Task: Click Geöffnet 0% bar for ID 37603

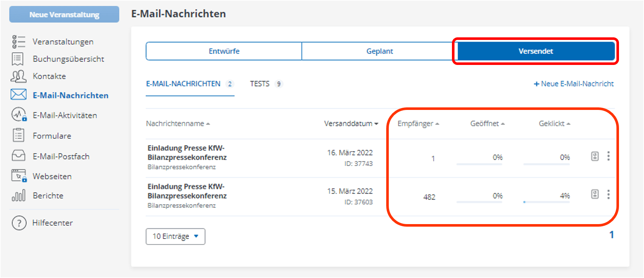Action: pyautogui.click(x=479, y=202)
